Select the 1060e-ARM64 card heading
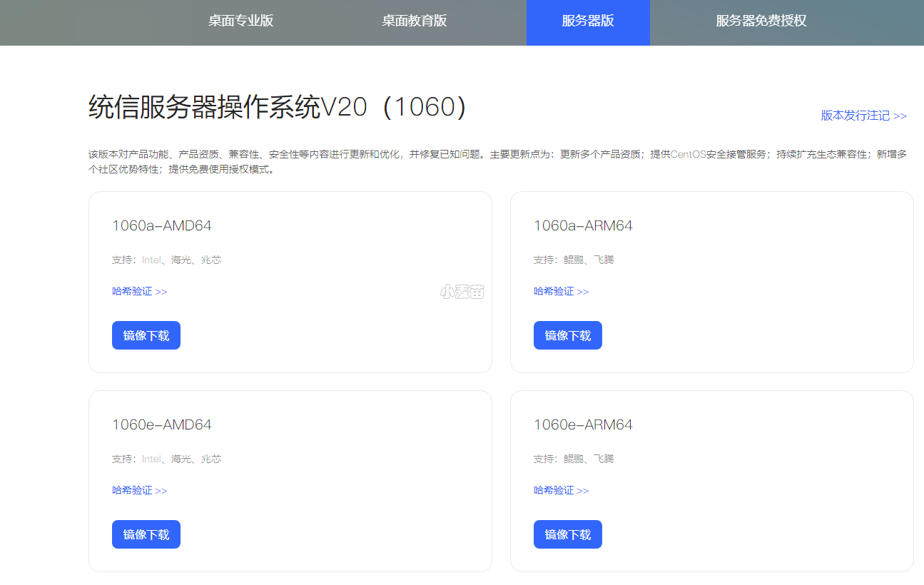The width and height of the screenshot is (924, 585). (583, 424)
